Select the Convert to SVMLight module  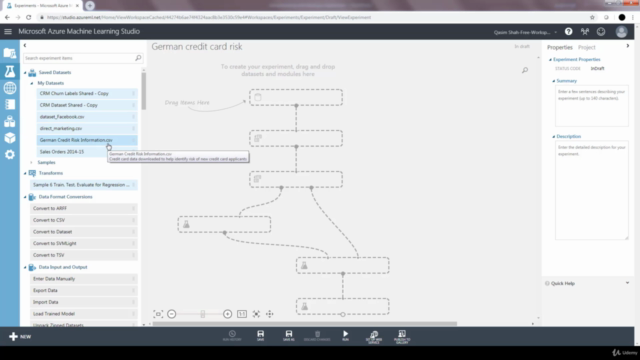pyautogui.click(x=84, y=243)
